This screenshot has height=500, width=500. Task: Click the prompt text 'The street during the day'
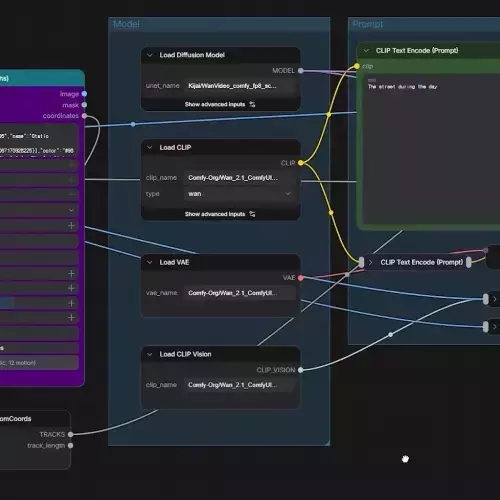402,87
